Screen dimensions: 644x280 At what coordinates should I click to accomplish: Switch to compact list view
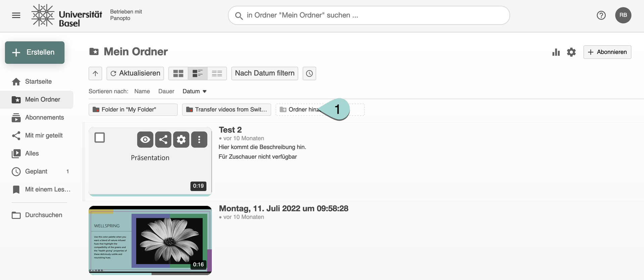(x=217, y=73)
